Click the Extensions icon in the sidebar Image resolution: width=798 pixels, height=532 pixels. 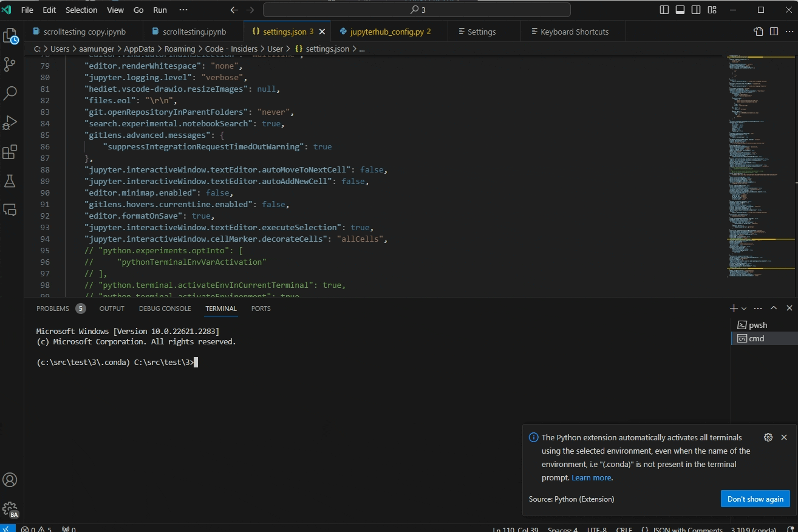(10, 152)
